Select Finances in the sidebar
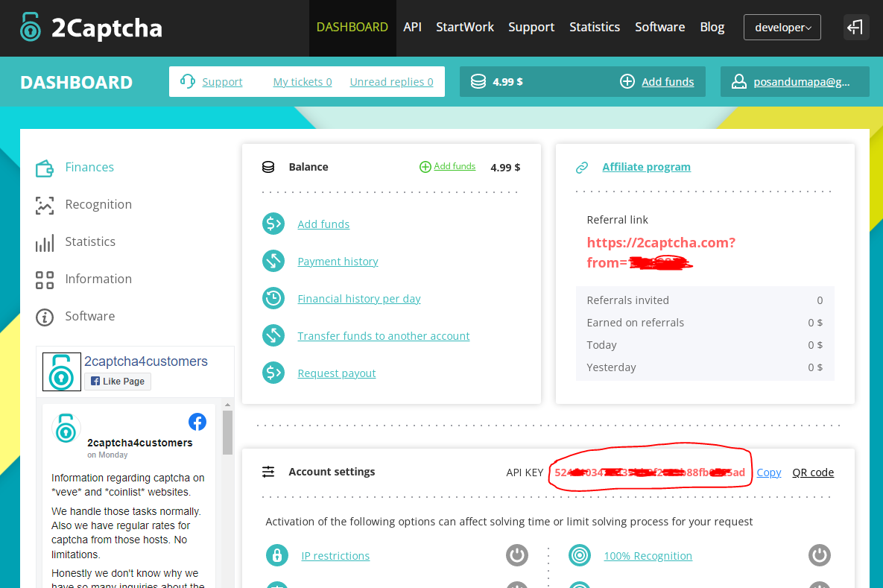This screenshot has height=588, width=883. click(x=89, y=167)
